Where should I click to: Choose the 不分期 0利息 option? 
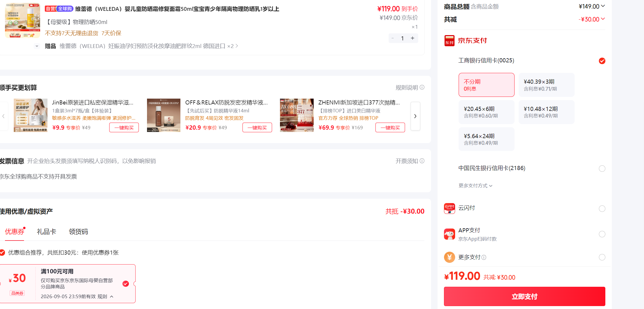(486, 85)
